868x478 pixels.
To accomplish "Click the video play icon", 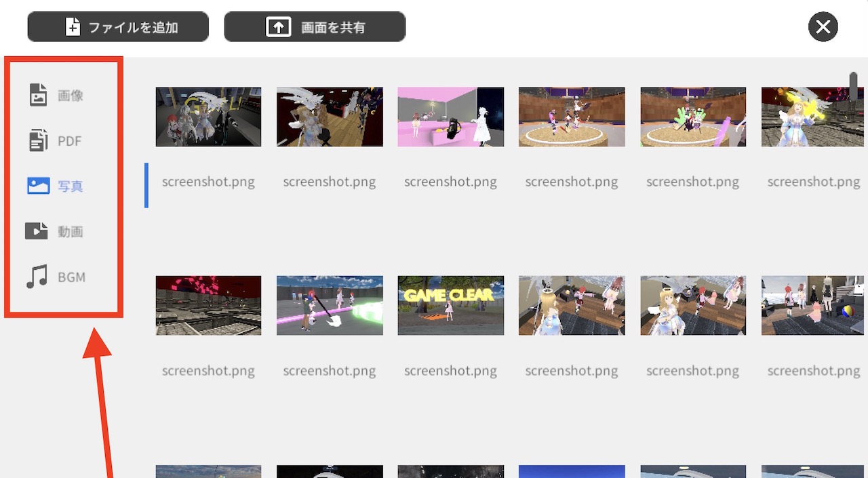I will coord(37,231).
